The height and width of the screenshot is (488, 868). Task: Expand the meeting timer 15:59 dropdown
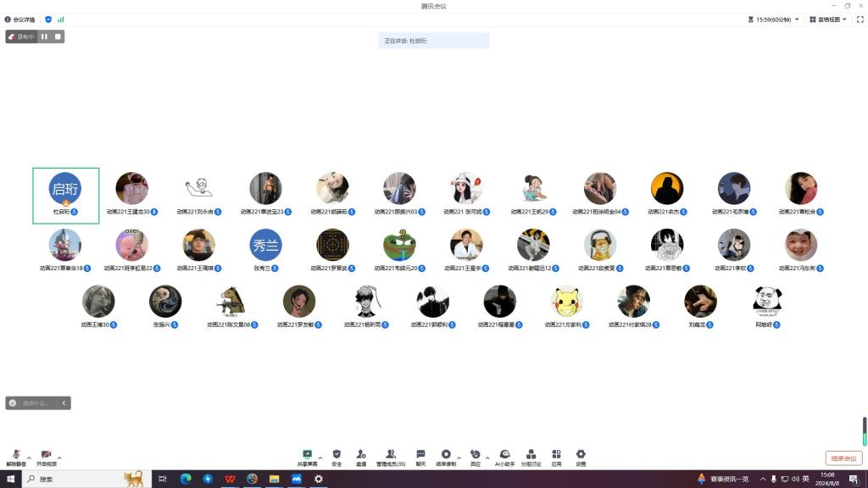pyautogui.click(x=773, y=19)
